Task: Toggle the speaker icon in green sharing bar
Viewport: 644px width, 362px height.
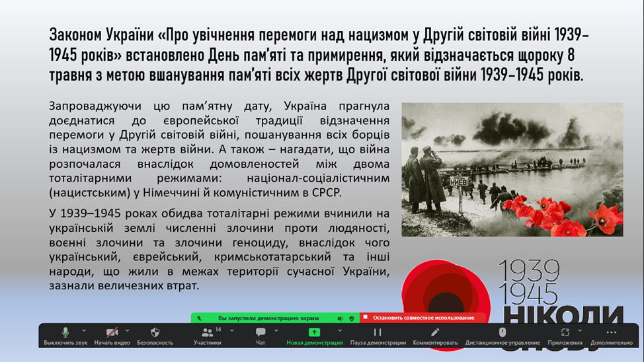Action: tap(341, 318)
